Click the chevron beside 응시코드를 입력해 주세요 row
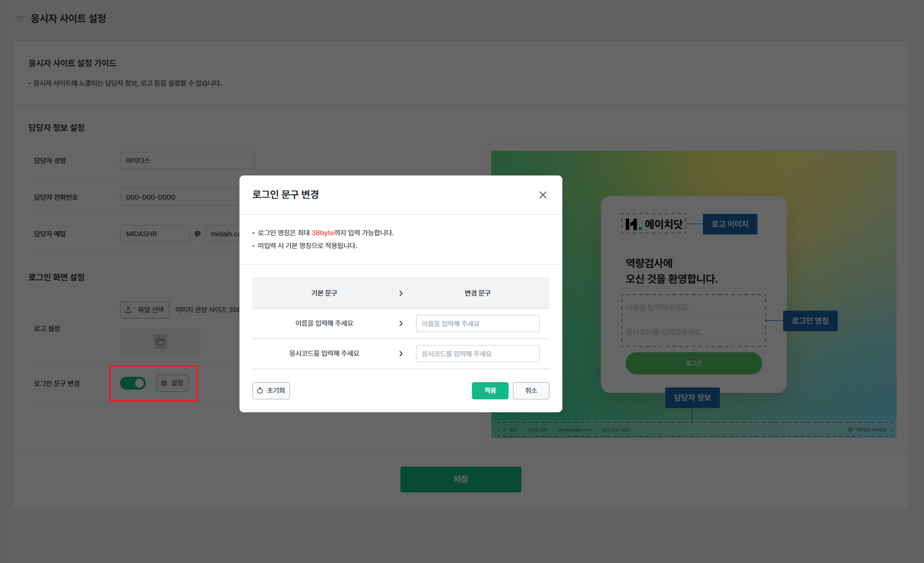Image resolution: width=924 pixels, height=563 pixels. pos(401,353)
